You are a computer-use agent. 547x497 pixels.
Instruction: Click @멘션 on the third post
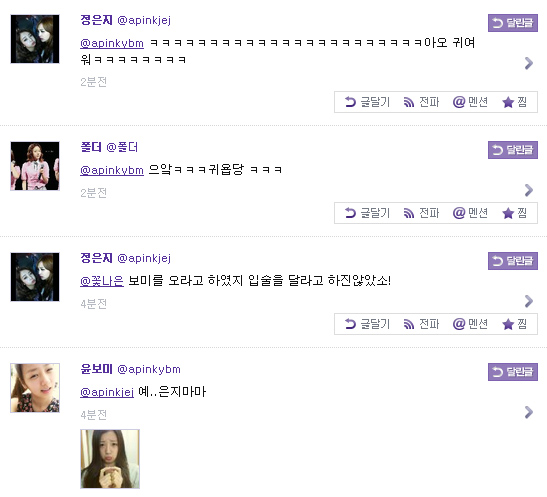pos(470,324)
